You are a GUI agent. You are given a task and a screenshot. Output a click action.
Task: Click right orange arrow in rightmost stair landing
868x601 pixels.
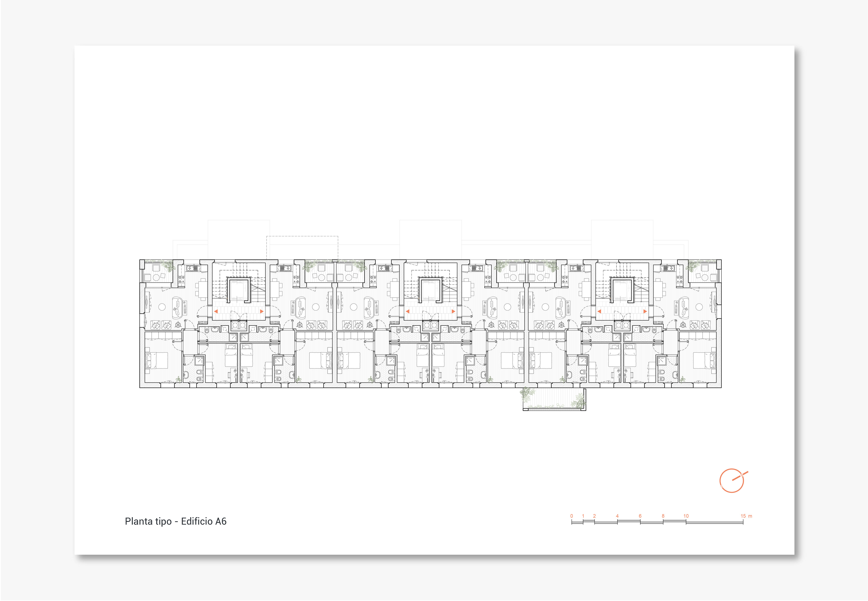[x=645, y=311]
